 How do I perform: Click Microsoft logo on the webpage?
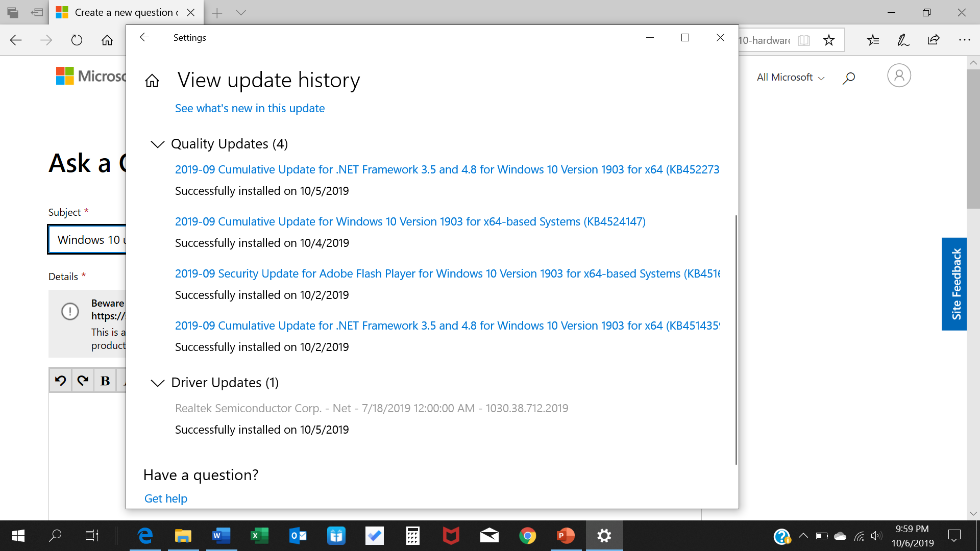[91, 76]
